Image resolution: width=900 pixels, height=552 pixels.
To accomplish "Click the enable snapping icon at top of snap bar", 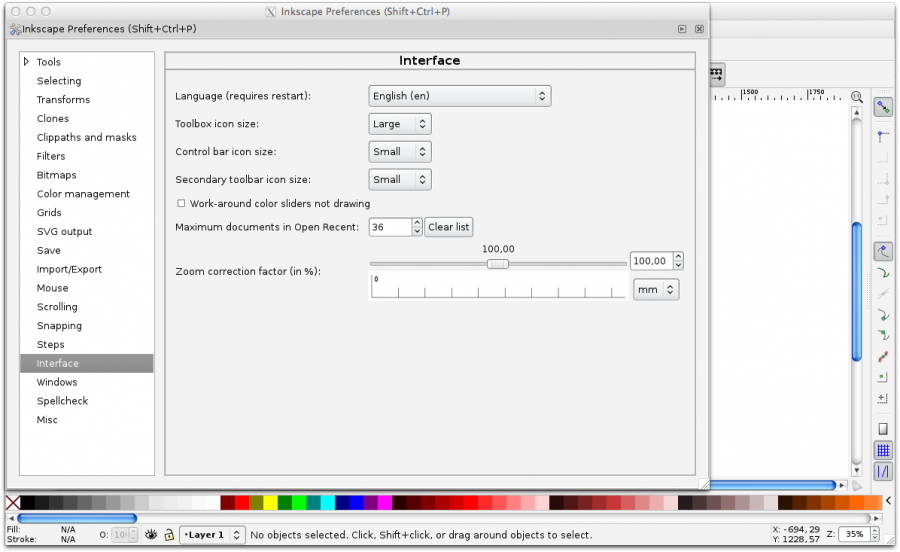I will pos(883,105).
